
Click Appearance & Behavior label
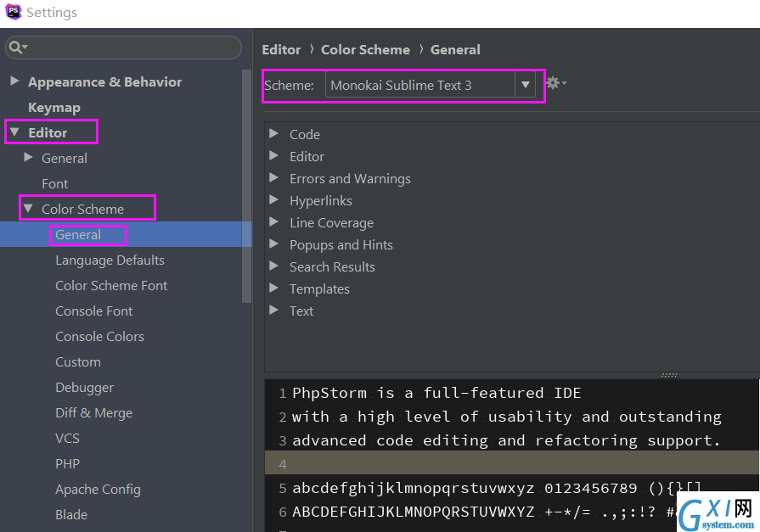coord(104,82)
